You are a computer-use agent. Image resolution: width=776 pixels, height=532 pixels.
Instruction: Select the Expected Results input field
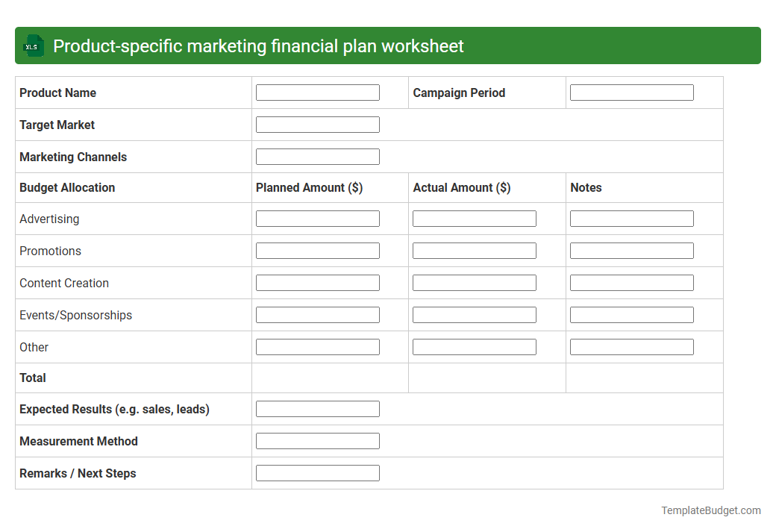pyautogui.click(x=317, y=408)
